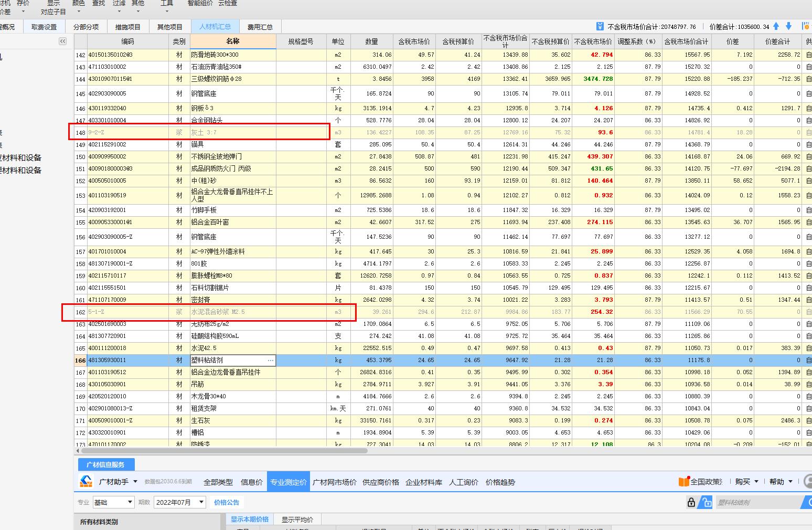
Task: Select the 价格趋势 tab
Action: [x=500, y=482]
